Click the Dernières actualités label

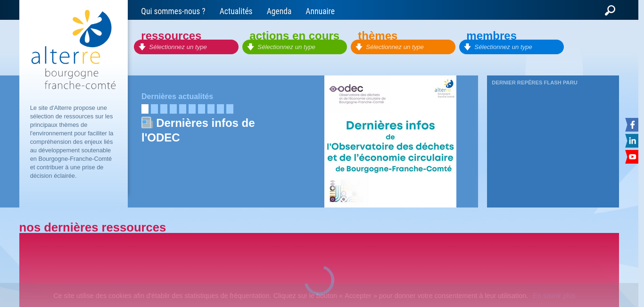click(x=177, y=96)
